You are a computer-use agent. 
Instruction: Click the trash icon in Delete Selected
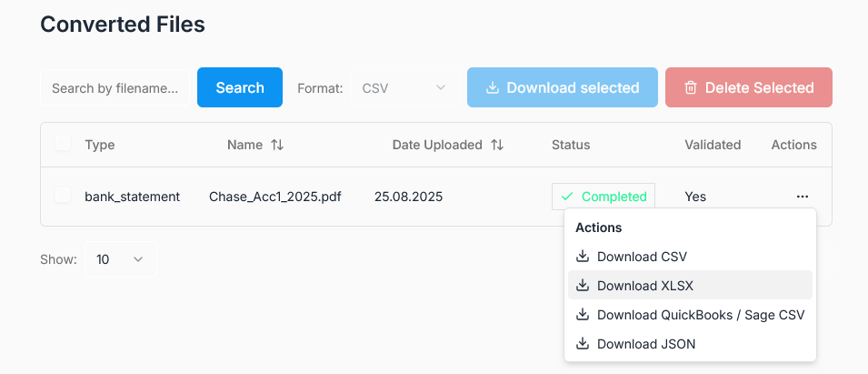691,88
